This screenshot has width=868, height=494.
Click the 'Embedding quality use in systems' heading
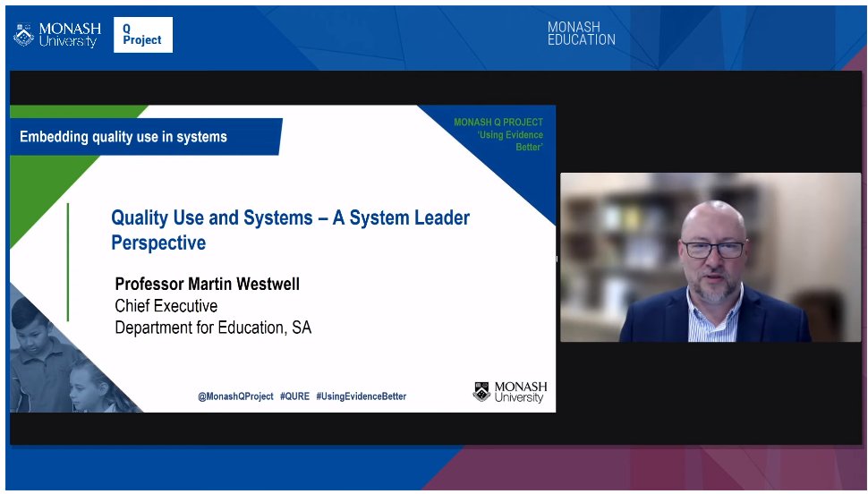123,137
